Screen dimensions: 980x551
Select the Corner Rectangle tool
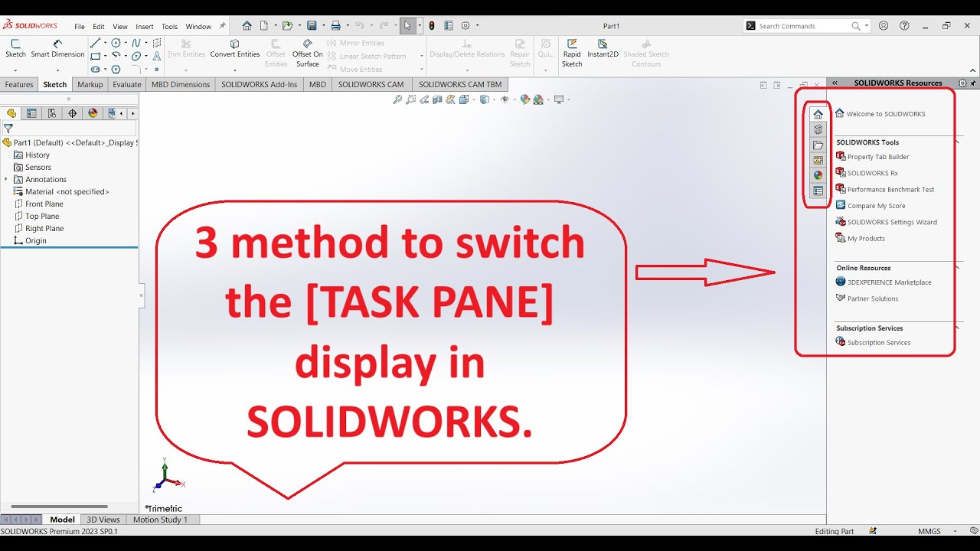[96, 56]
